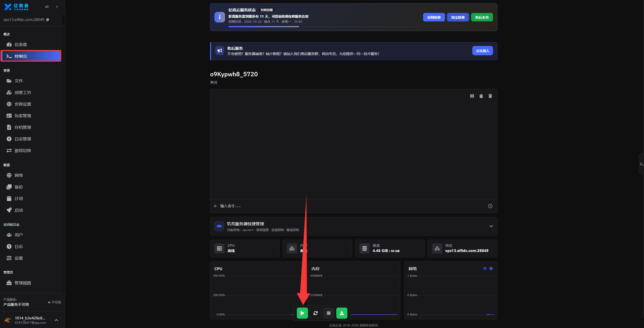Open 设置 settings page
This screenshot has width=644, height=328.
coord(31,258)
